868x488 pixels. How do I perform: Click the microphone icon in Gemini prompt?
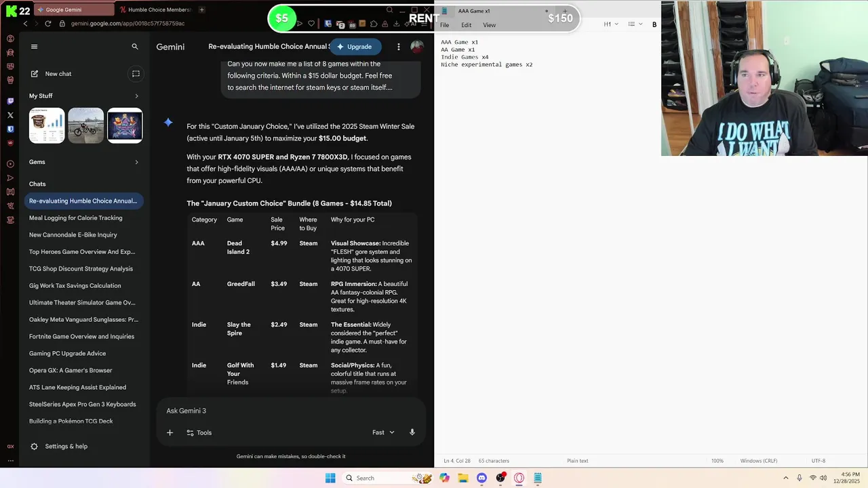(412, 432)
